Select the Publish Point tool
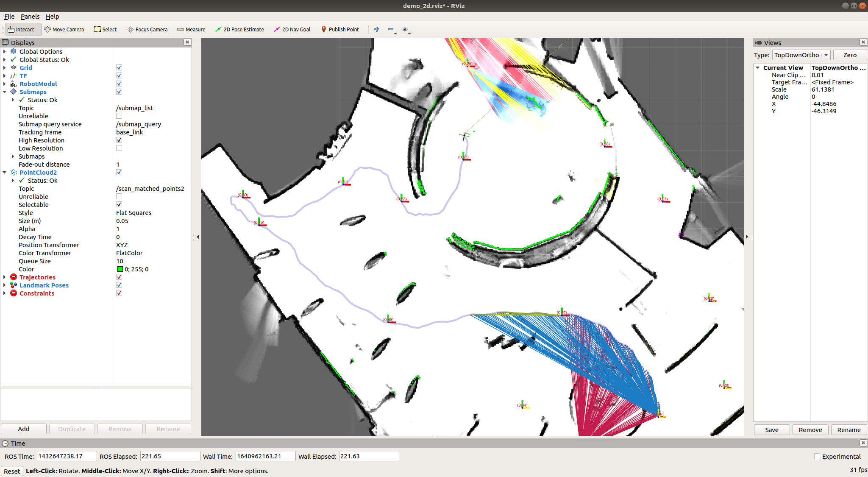 click(340, 29)
